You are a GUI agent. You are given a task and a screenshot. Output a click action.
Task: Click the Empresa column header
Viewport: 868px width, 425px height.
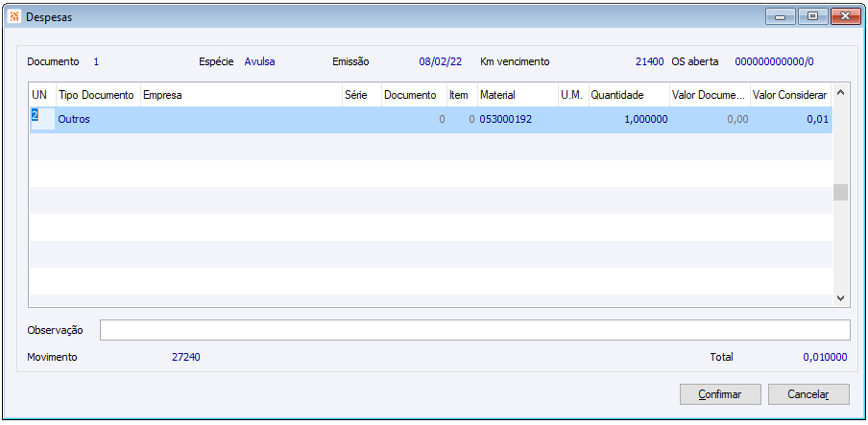pyautogui.click(x=241, y=95)
